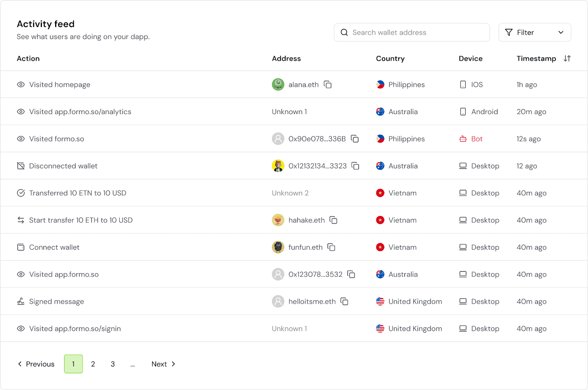Click the Timestamp column header
Screen dimensions: 588x390
point(536,58)
